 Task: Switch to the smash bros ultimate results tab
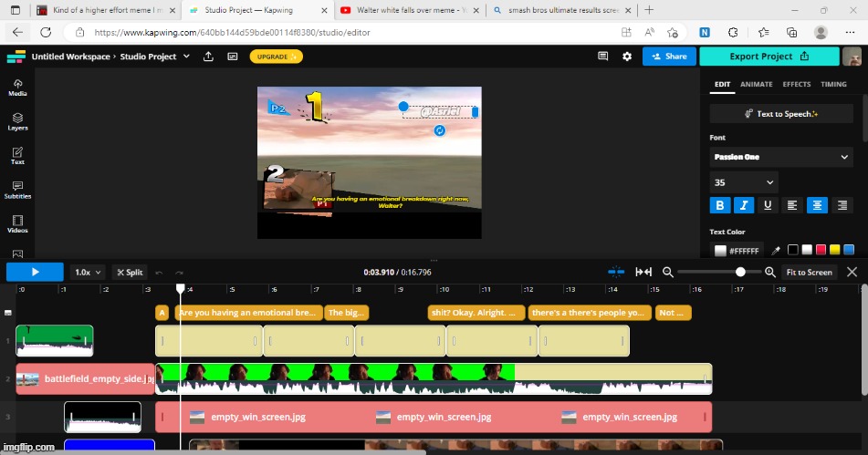tap(562, 10)
